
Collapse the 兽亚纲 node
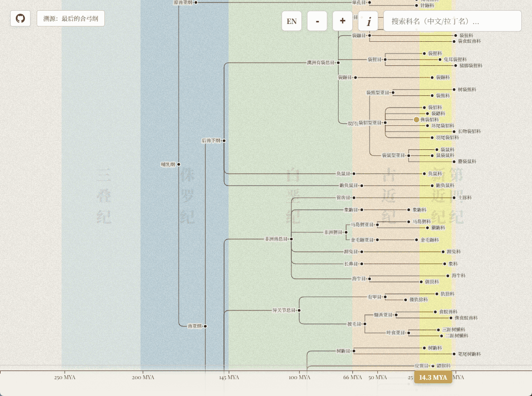205,326
